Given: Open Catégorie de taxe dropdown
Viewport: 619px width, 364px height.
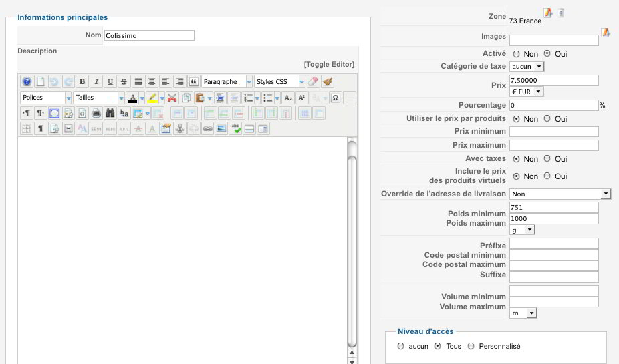Looking at the screenshot, I should (527, 67).
